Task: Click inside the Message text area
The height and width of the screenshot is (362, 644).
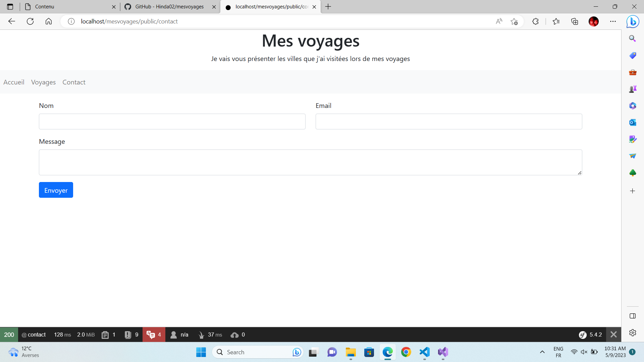Action: click(310, 162)
